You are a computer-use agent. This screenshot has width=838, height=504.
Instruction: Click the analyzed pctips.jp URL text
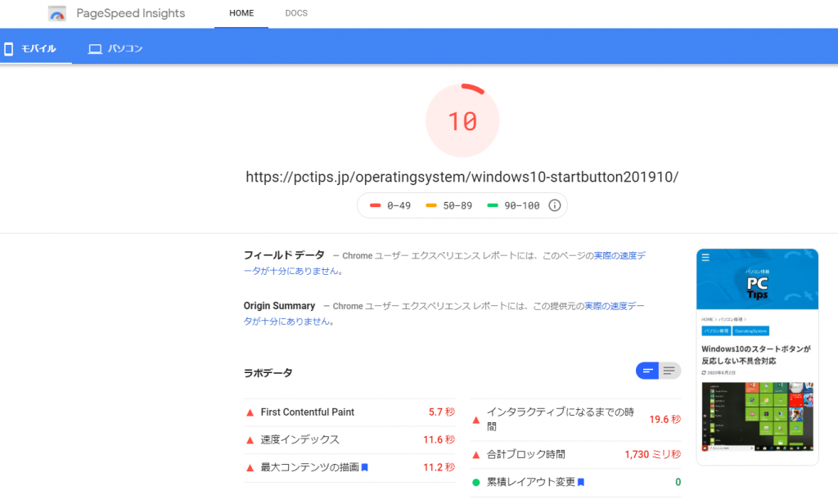(x=462, y=177)
